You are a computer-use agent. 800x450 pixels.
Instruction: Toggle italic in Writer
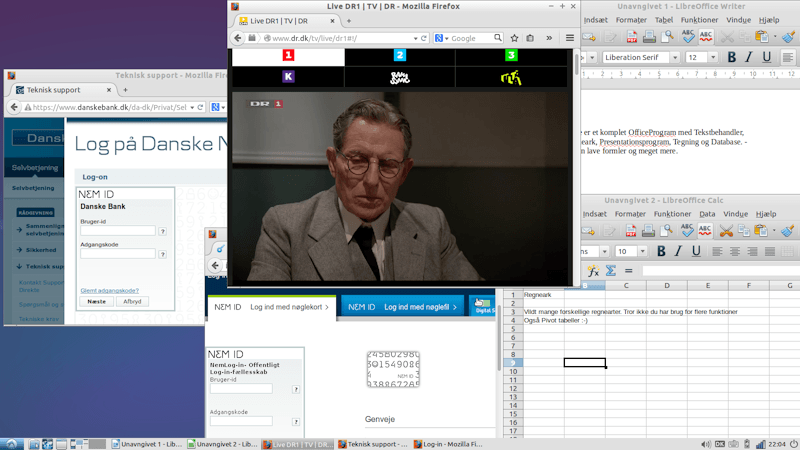pos(749,58)
